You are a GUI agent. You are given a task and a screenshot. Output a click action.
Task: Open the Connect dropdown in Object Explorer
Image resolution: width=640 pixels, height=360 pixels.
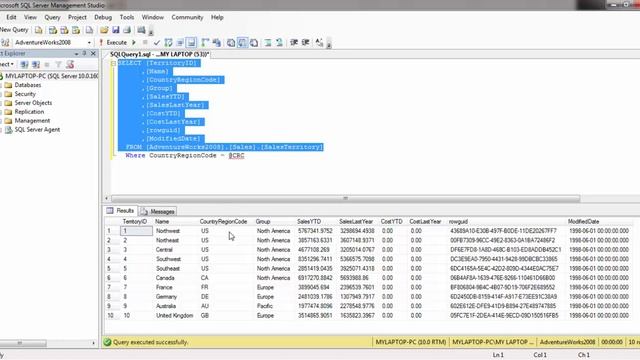7,64
